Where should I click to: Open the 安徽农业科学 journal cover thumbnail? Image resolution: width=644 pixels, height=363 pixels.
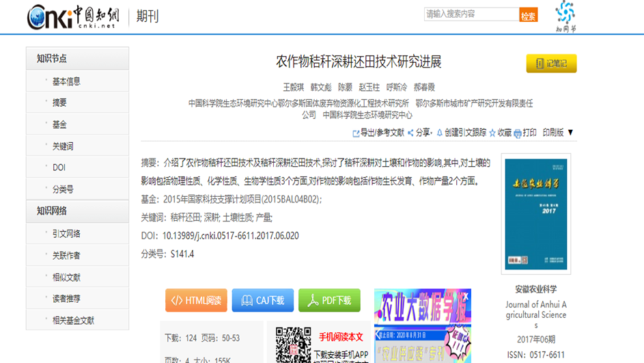tap(536, 214)
